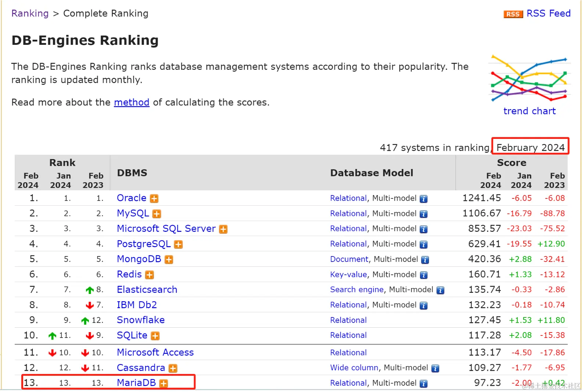This screenshot has width=583, height=392.
Task: Expand plus icon beside Microsoft SQL Server
Action: pyautogui.click(x=223, y=229)
